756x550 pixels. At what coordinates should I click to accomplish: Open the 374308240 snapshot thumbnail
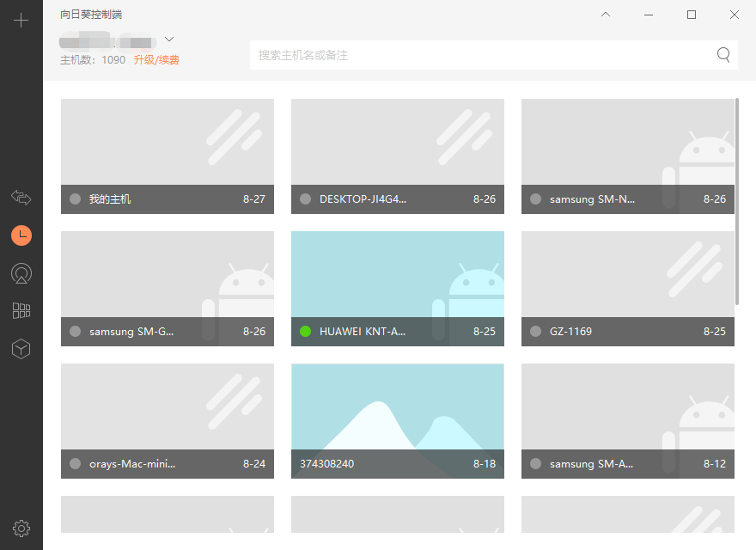tap(398, 421)
